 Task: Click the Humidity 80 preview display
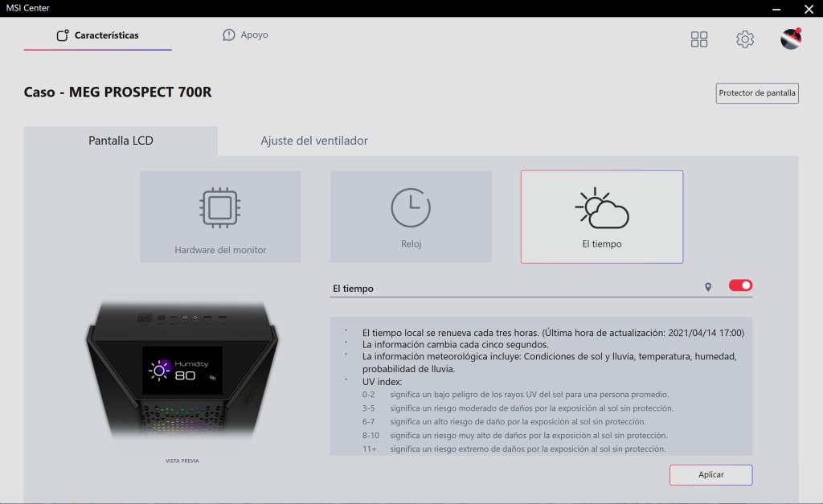pyautogui.click(x=182, y=371)
